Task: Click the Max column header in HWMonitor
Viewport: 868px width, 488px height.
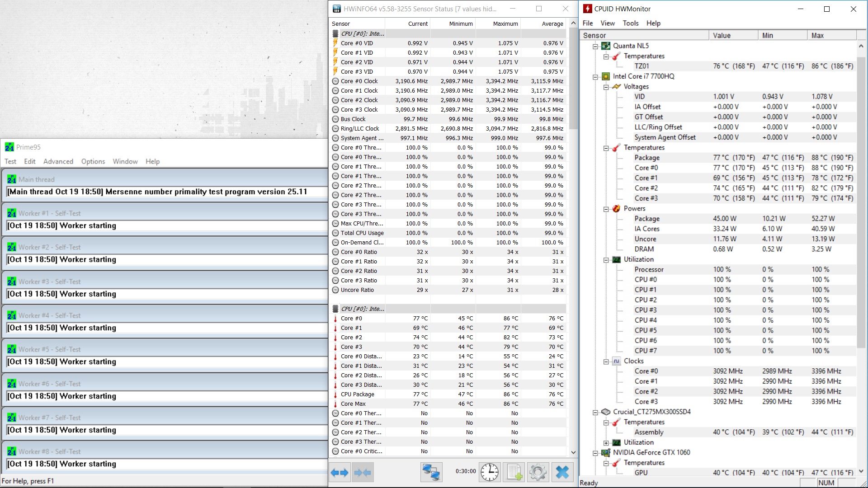Action: (832, 35)
